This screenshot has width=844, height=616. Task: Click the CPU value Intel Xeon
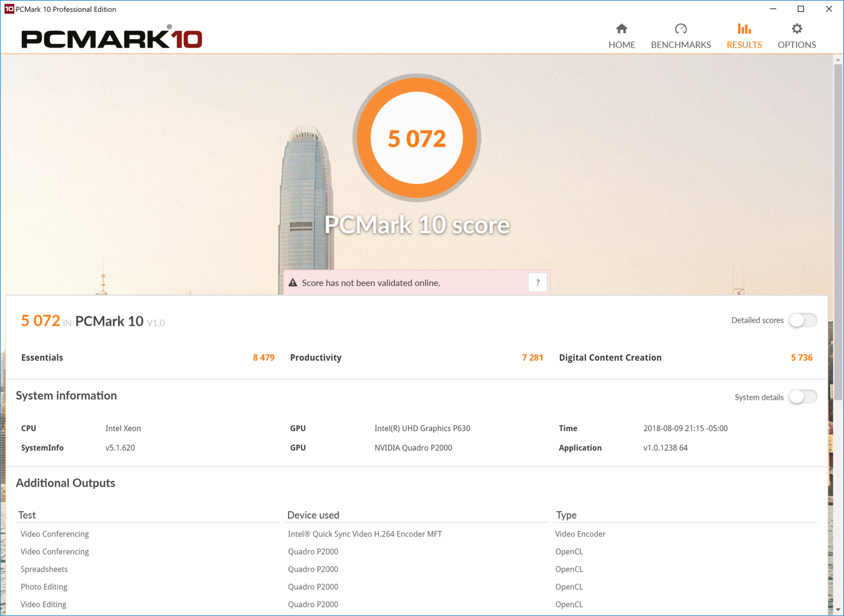[x=123, y=428]
